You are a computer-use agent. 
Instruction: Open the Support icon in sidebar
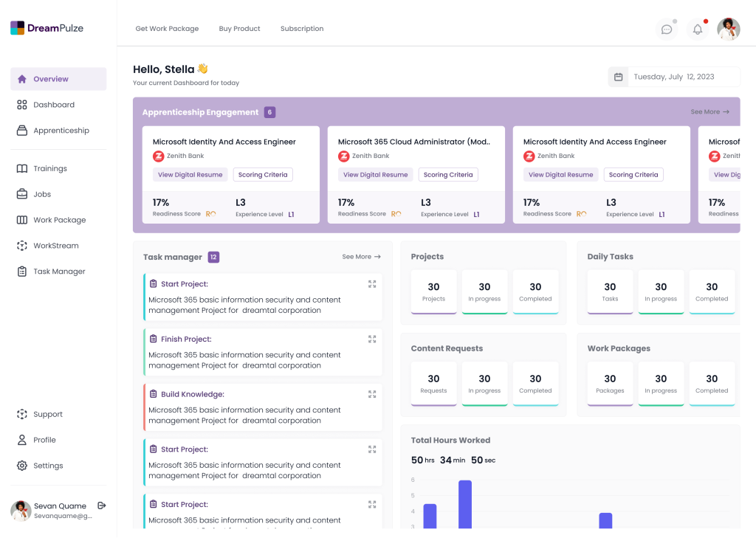point(22,414)
